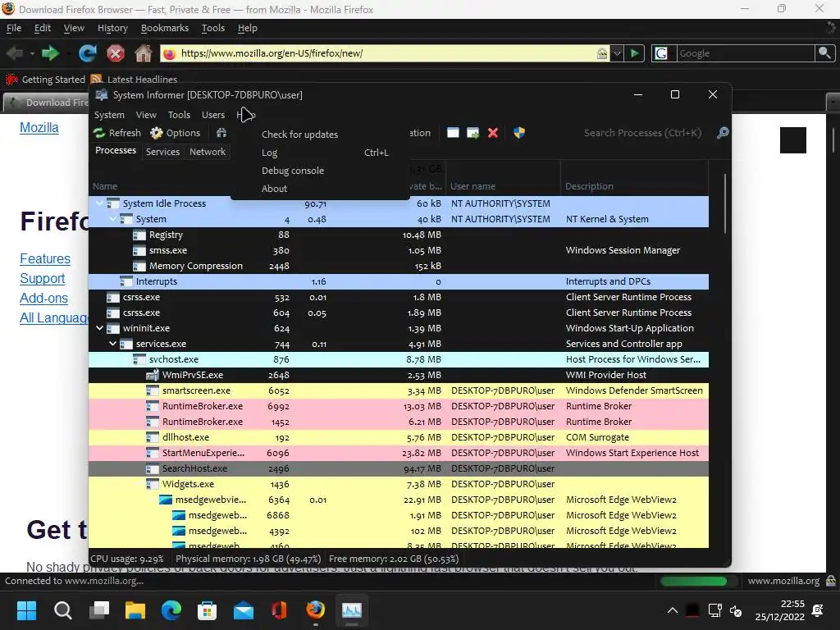The height and width of the screenshot is (630, 840).
Task: Open Options in System Informer toolbar
Action: (x=176, y=133)
